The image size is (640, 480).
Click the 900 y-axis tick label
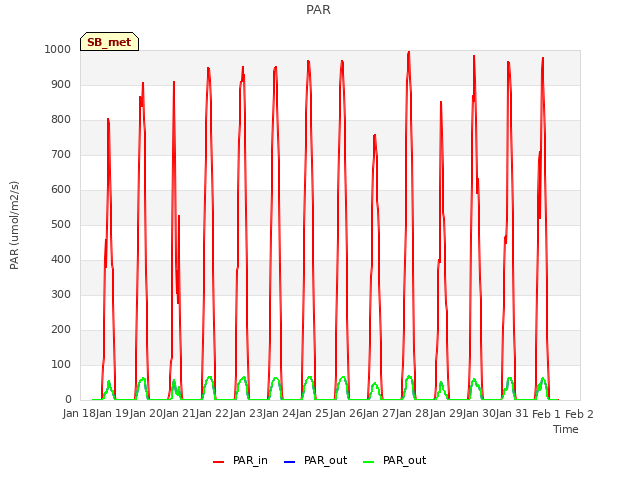pos(61,84)
